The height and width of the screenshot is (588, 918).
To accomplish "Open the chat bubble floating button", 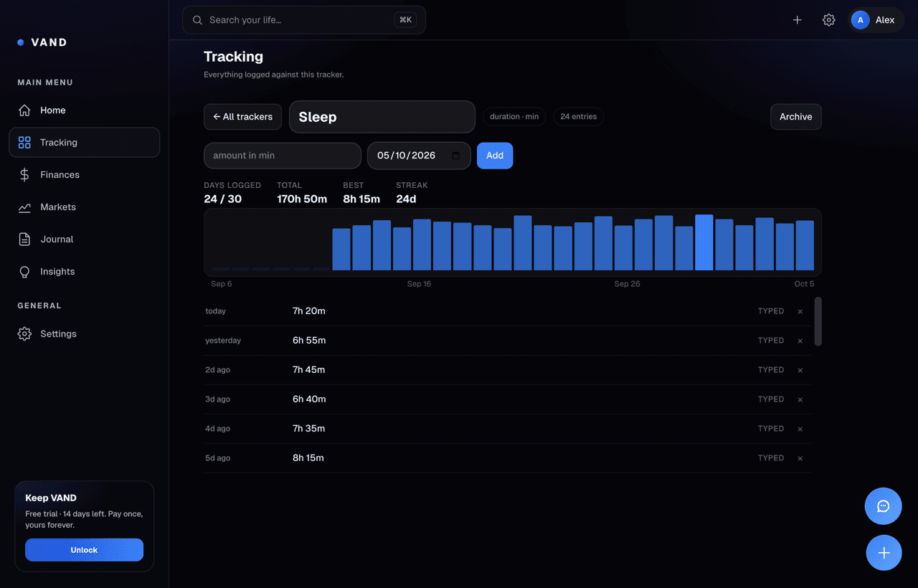I will [884, 506].
